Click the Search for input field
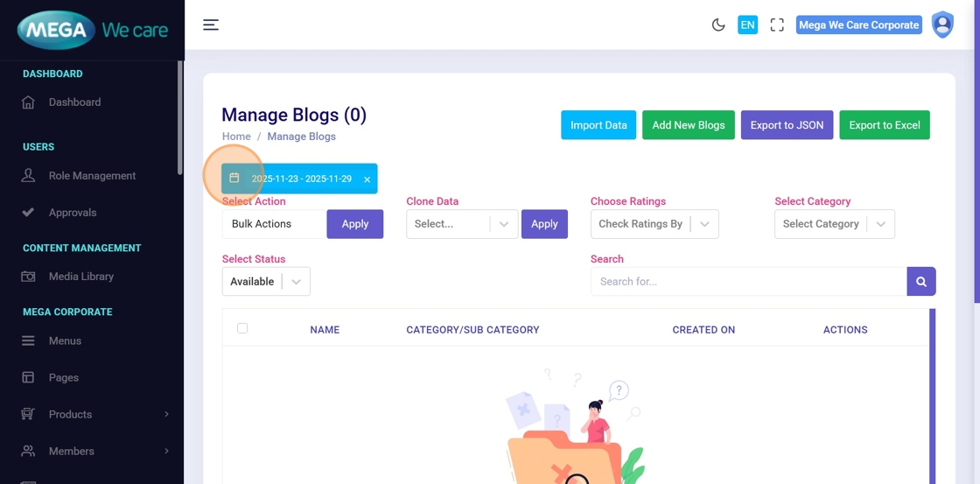The width and height of the screenshot is (980, 484). pos(748,282)
